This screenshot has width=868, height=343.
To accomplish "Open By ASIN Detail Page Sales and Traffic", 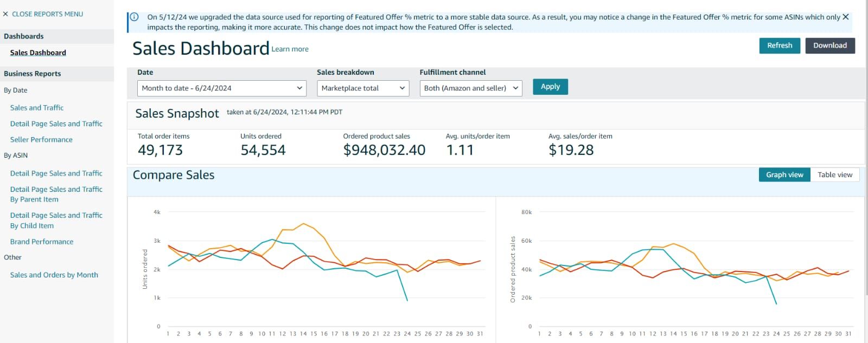I will point(56,173).
